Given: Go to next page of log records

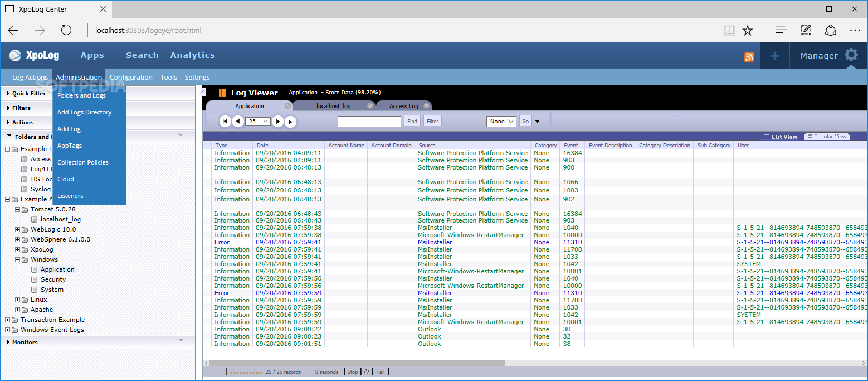Looking at the screenshot, I should click(277, 121).
